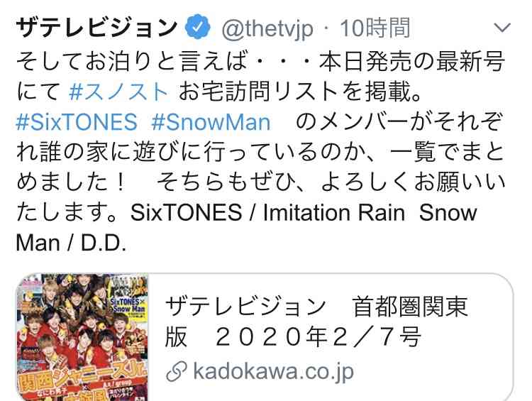Open the #SixTONES hashtag
The width and height of the screenshot is (532, 401).
pos(77,122)
